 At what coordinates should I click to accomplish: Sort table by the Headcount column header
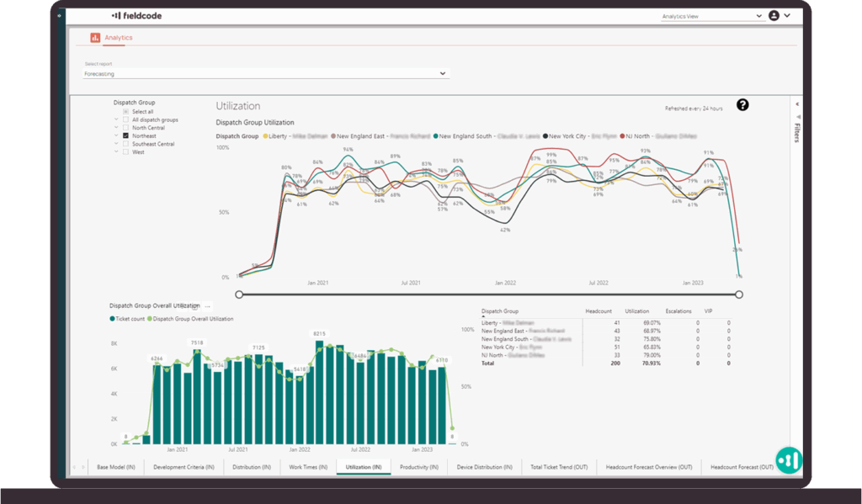click(x=597, y=311)
